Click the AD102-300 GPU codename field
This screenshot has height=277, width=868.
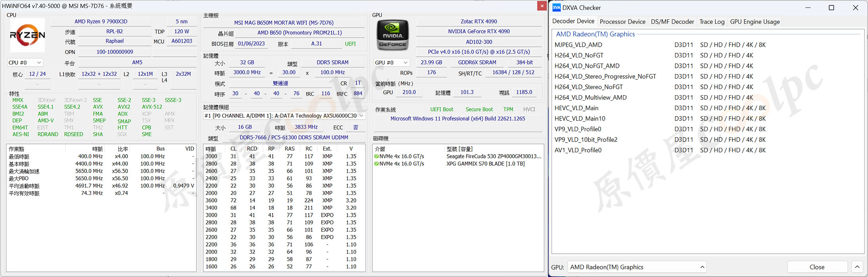point(479,42)
